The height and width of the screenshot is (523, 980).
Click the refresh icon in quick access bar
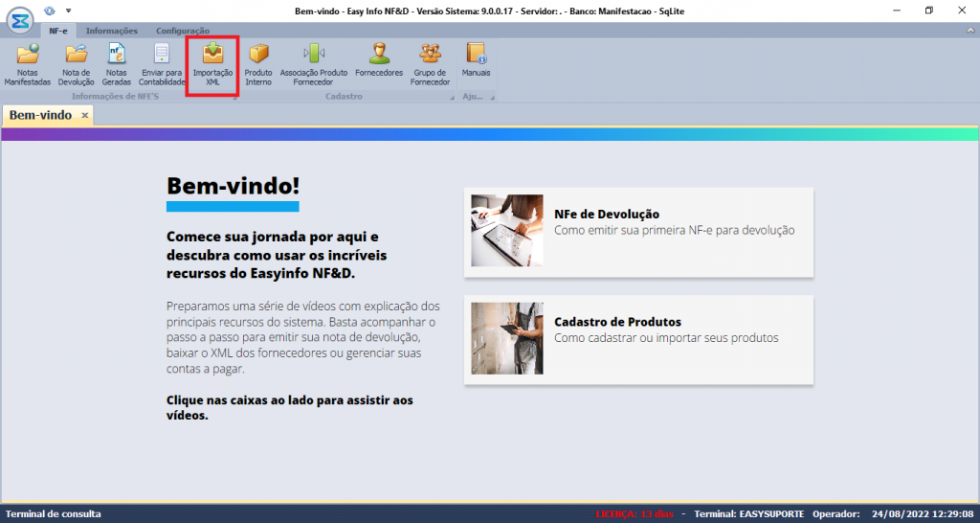click(x=50, y=11)
